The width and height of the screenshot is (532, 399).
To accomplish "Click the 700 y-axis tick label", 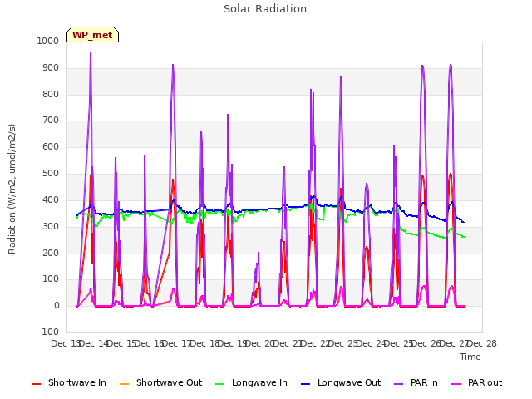I will (x=51, y=120).
